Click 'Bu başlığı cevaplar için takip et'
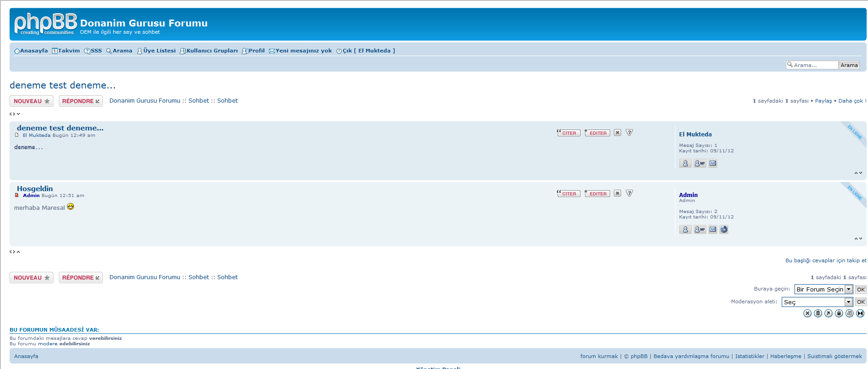The height and width of the screenshot is (369, 868). [826, 260]
